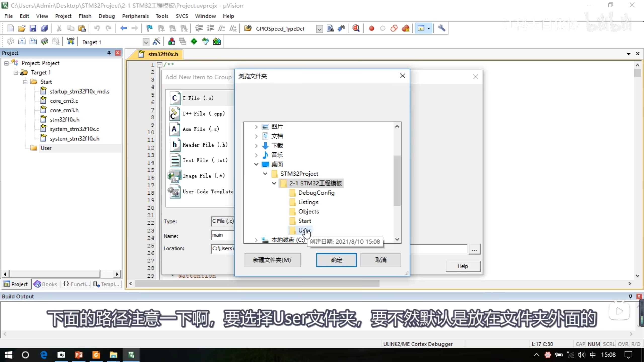Image resolution: width=644 pixels, height=362 pixels.
Task: Pin the Project panel
Action: click(x=109, y=53)
